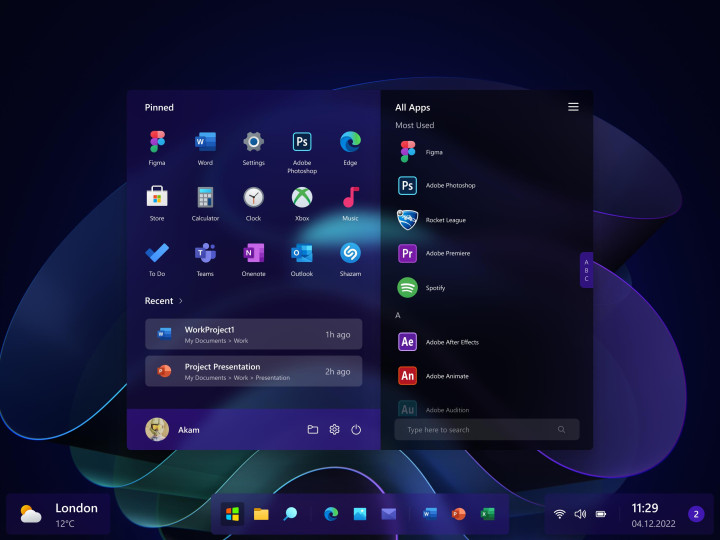The height and width of the screenshot is (540, 720).
Task: Open Wi-Fi network settings in tray
Action: click(x=559, y=514)
